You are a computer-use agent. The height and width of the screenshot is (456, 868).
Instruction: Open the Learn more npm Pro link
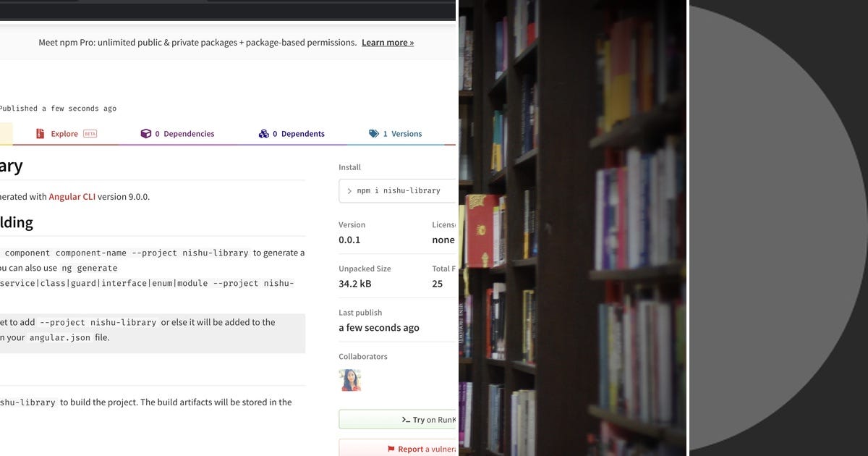(388, 42)
